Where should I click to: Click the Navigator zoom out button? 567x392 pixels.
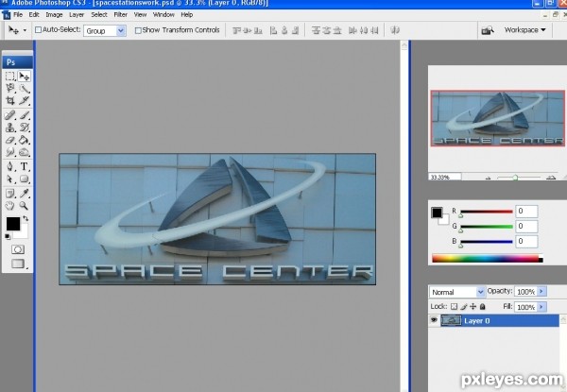pyautogui.click(x=488, y=178)
